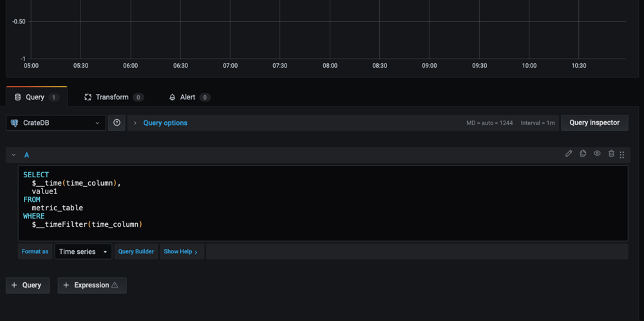Click the -0.50 y-axis label
This screenshot has width=644, height=321.
pos(19,21)
